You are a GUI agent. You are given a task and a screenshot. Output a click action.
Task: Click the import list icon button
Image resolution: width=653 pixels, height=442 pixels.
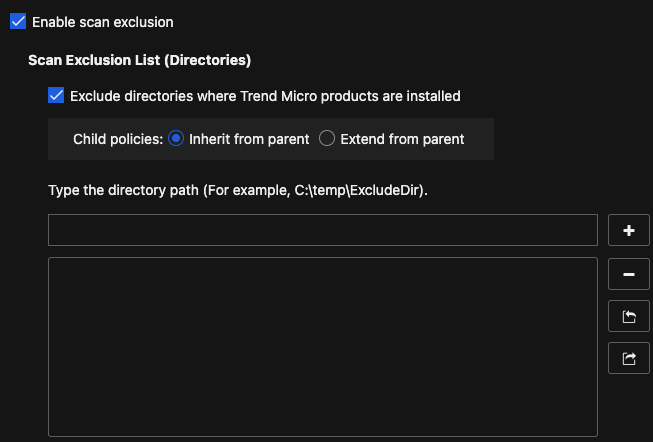click(629, 316)
